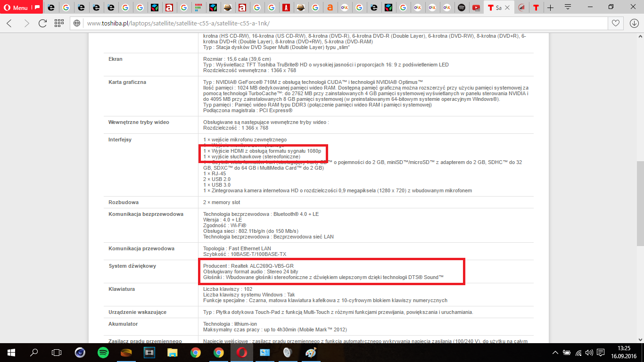Screen dimensions: 644x362
Task: Click the 'Akumulator' row label
Action: (x=123, y=324)
